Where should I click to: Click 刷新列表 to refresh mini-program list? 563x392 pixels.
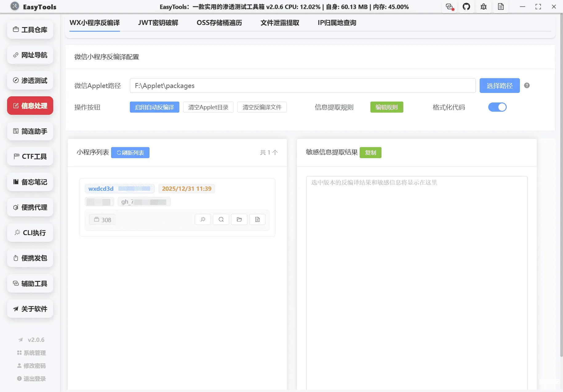pyautogui.click(x=130, y=152)
